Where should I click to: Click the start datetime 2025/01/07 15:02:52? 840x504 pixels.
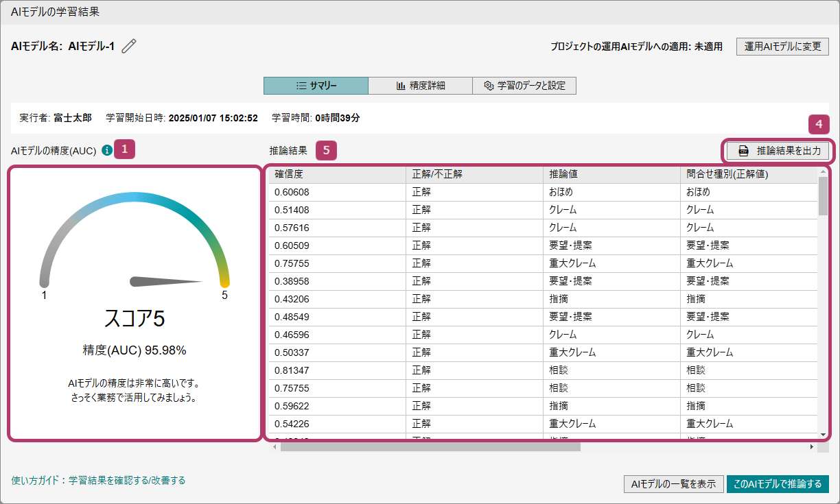pos(213,118)
